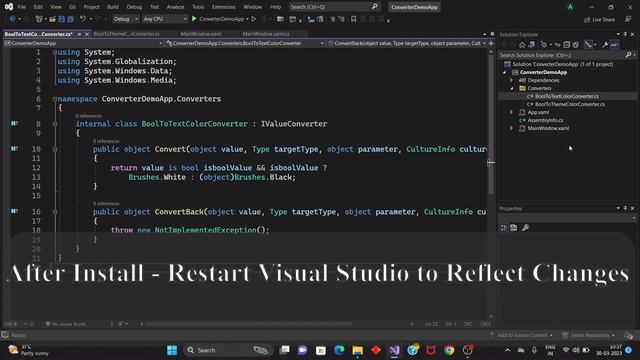Open Windows Start menu

172,350
